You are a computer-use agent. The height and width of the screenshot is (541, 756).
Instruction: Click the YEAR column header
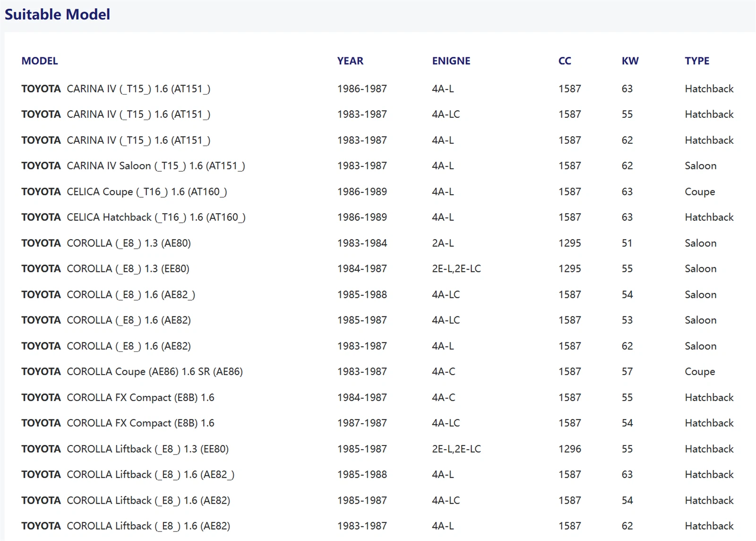point(350,61)
